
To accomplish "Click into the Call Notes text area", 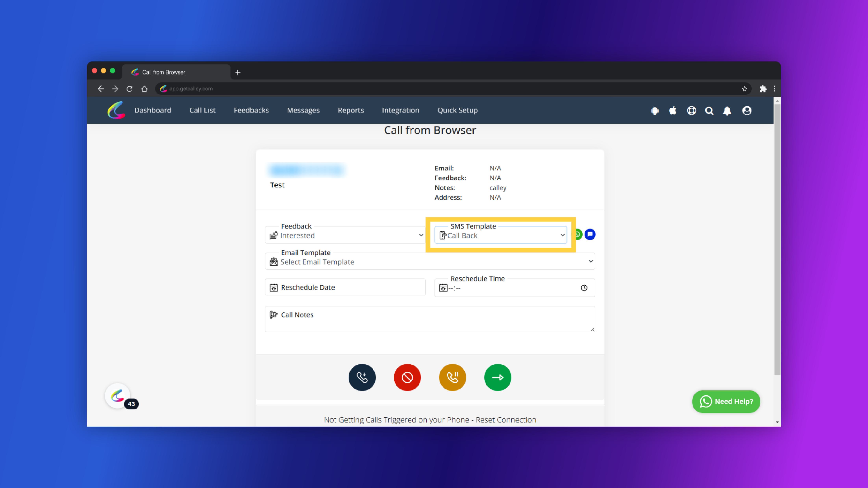I will pos(430,319).
